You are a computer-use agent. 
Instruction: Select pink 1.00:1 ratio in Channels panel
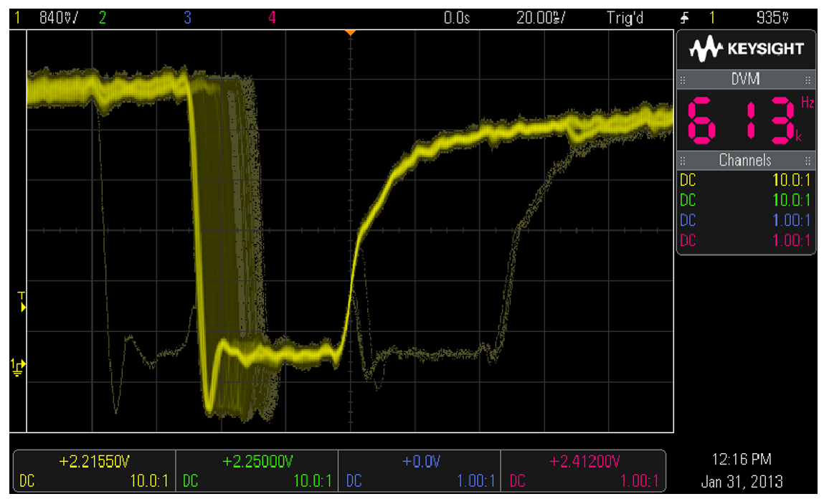pyautogui.click(x=792, y=240)
